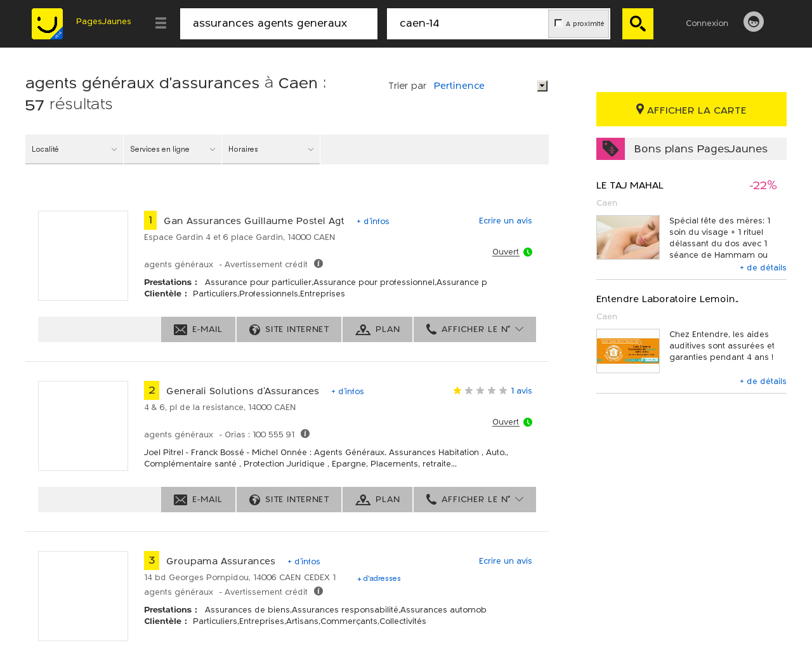The width and height of the screenshot is (812, 650).
Task: Click the yellow search magnifier button
Action: point(638,23)
